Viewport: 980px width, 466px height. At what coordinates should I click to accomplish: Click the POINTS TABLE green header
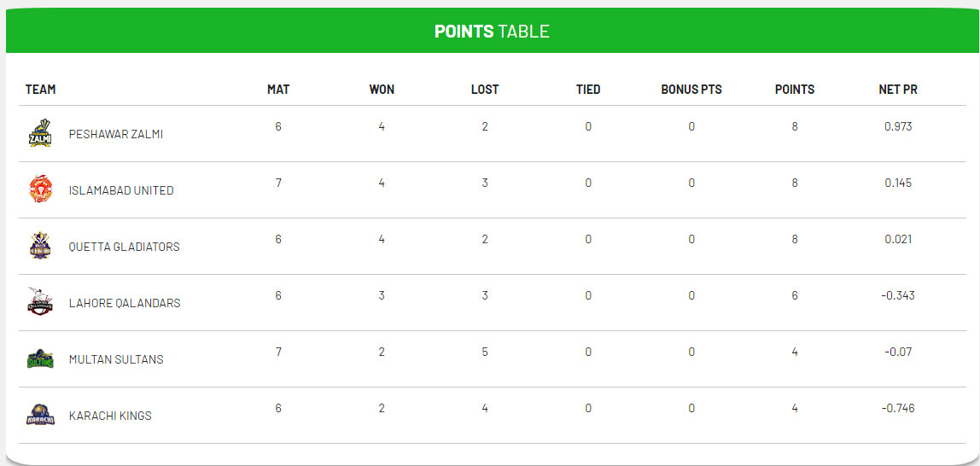click(x=491, y=32)
